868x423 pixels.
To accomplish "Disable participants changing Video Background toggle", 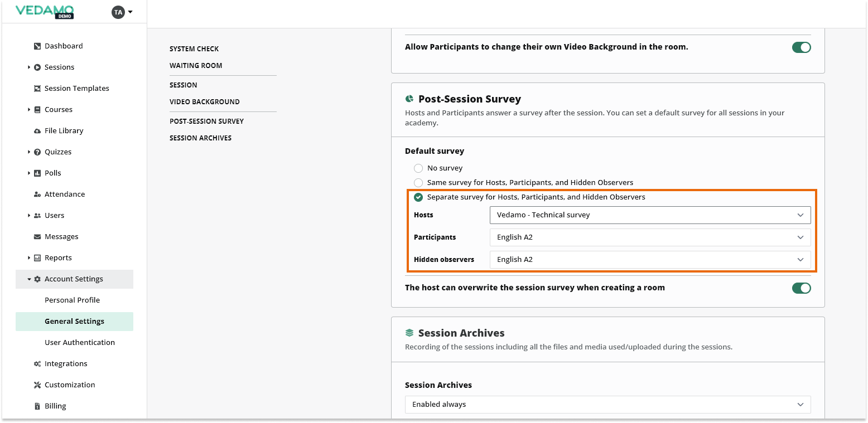I will coord(801,47).
